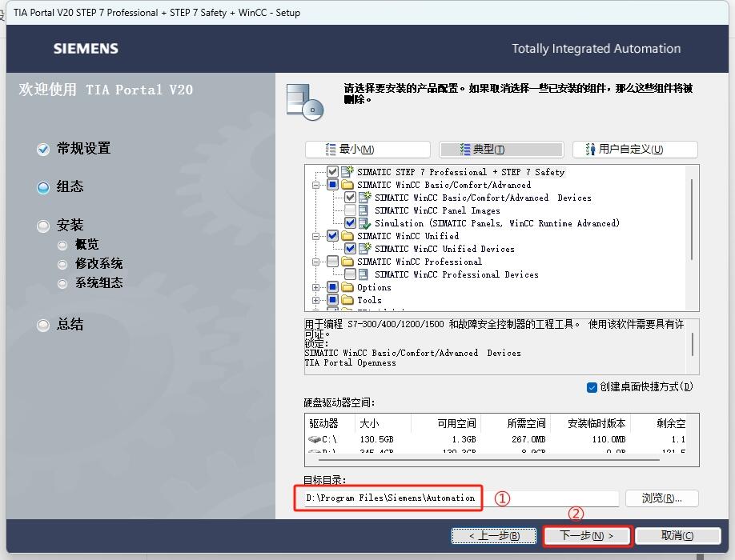Select SIMATIC WinCC Unified Devices row text
The width and height of the screenshot is (735, 560).
(444, 249)
